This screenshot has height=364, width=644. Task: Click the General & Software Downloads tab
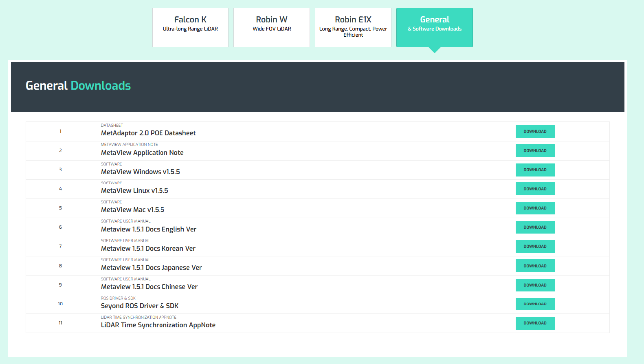pyautogui.click(x=434, y=27)
